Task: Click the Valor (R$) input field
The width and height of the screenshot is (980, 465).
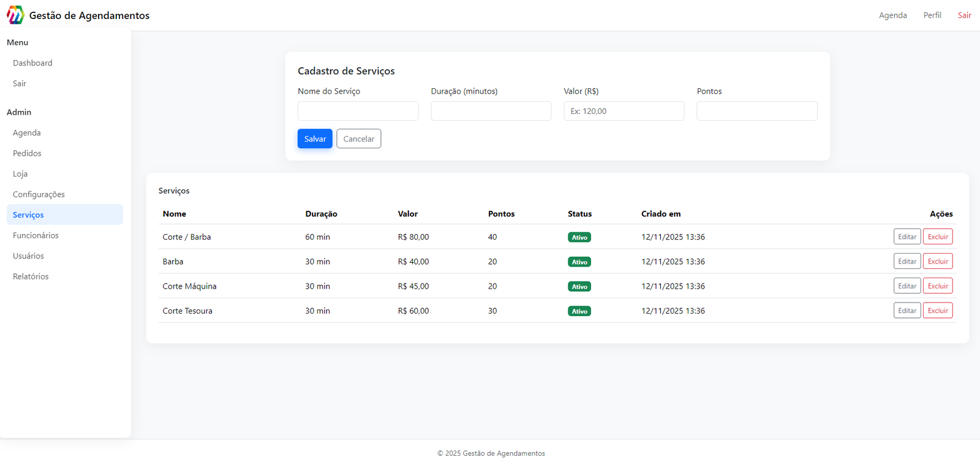Action: pos(624,111)
